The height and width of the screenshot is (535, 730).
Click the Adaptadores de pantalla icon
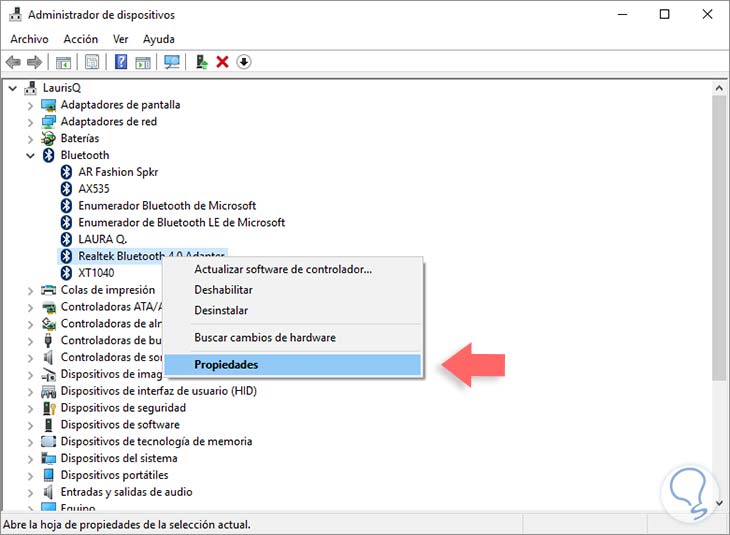(x=48, y=105)
